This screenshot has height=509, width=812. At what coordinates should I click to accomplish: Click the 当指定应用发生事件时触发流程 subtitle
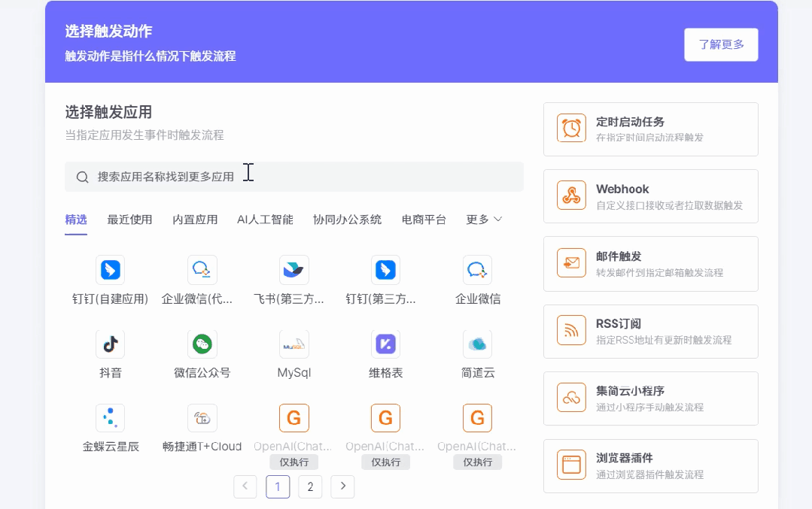tap(144, 135)
